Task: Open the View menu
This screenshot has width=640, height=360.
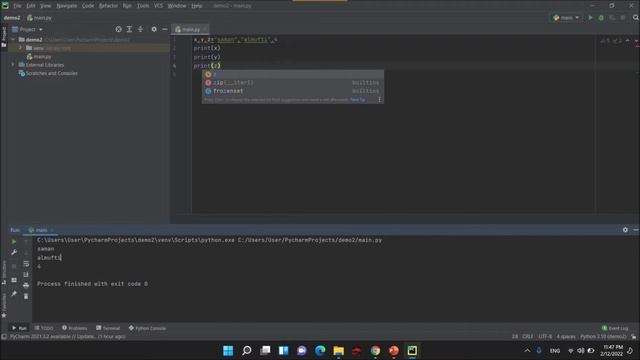Action: click(45, 6)
